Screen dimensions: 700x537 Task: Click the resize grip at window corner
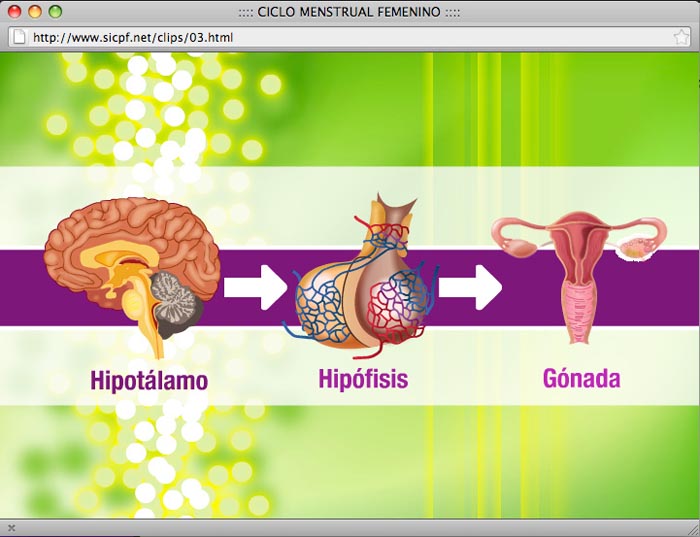click(x=693, y=529)
